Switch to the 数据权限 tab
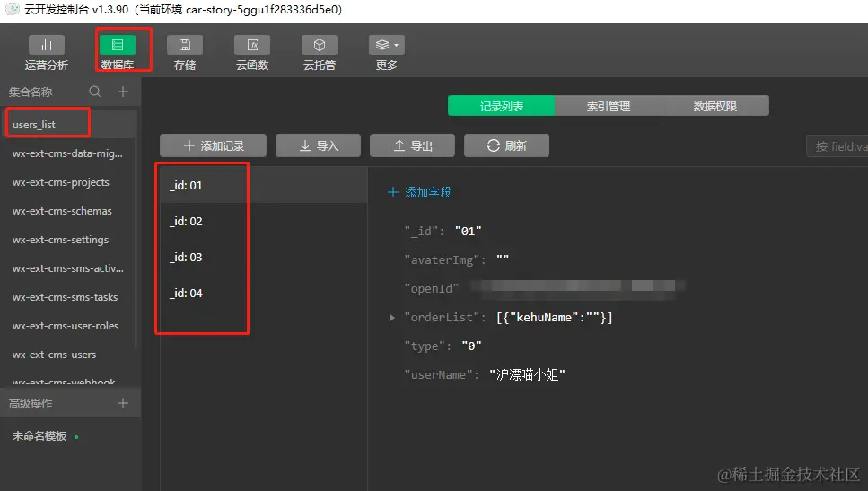The width and height of the screenshot is (868, 491). (715, 106)
